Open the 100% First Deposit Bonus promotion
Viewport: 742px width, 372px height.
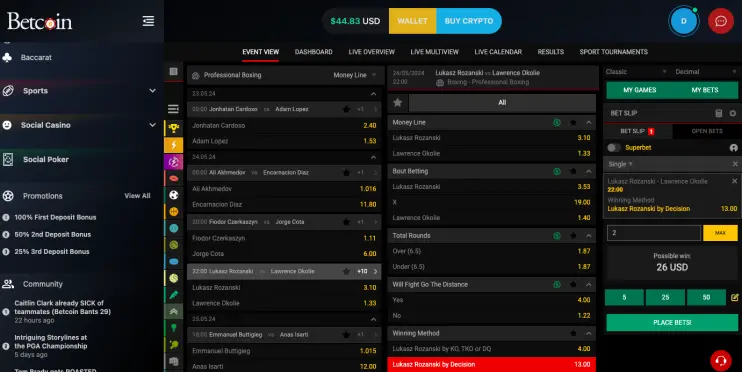[55, 217]
